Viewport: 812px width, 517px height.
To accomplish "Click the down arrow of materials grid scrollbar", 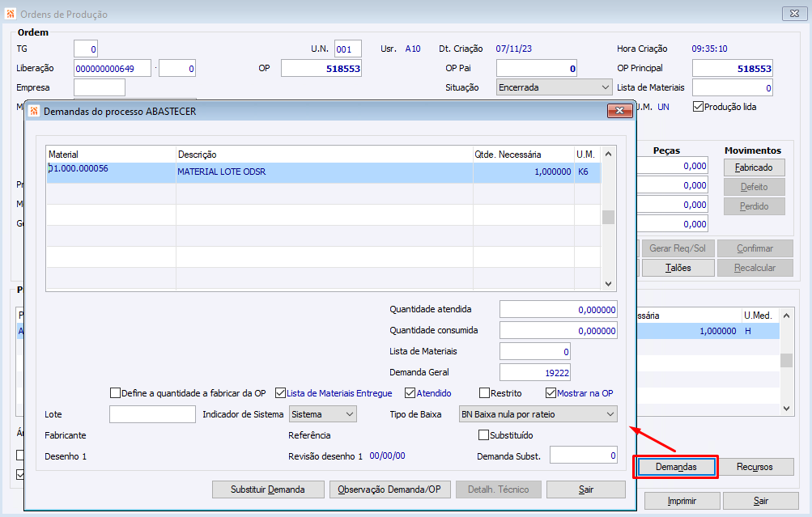I will [609, 283].
